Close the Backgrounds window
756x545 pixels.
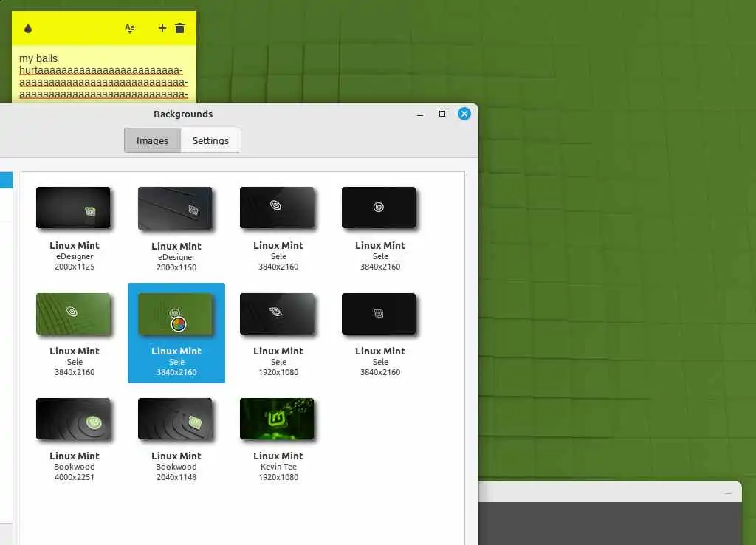[x=464, y=114]
